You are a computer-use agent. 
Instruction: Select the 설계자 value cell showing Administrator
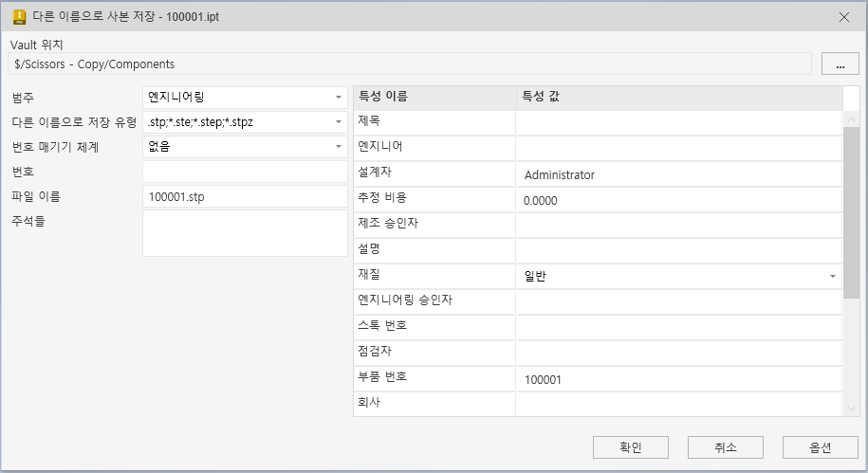678,174
